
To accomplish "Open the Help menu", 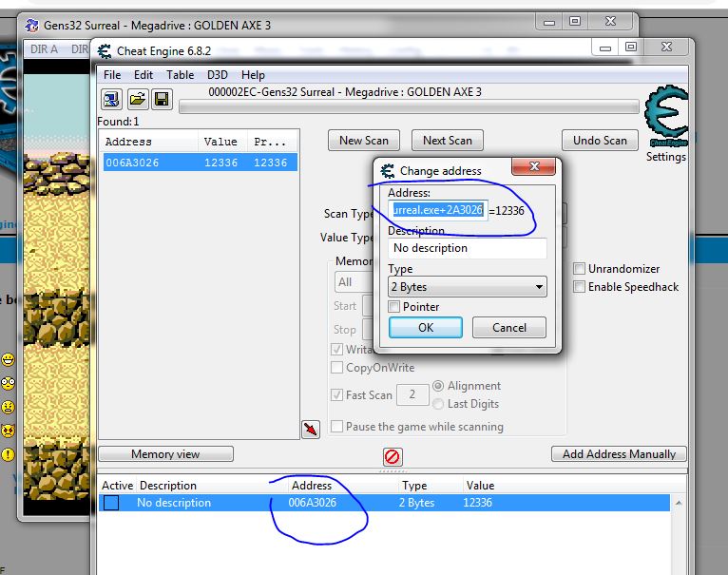I will point(253,75).
